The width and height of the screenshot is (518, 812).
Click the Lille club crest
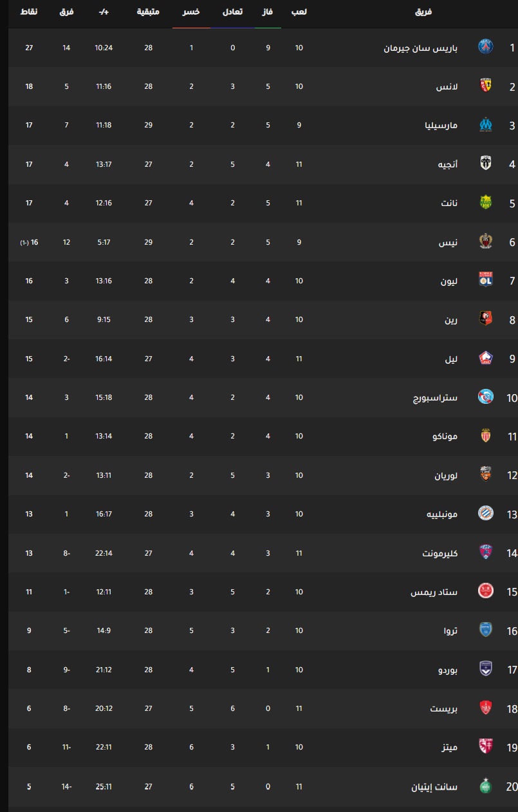(486, 359)
